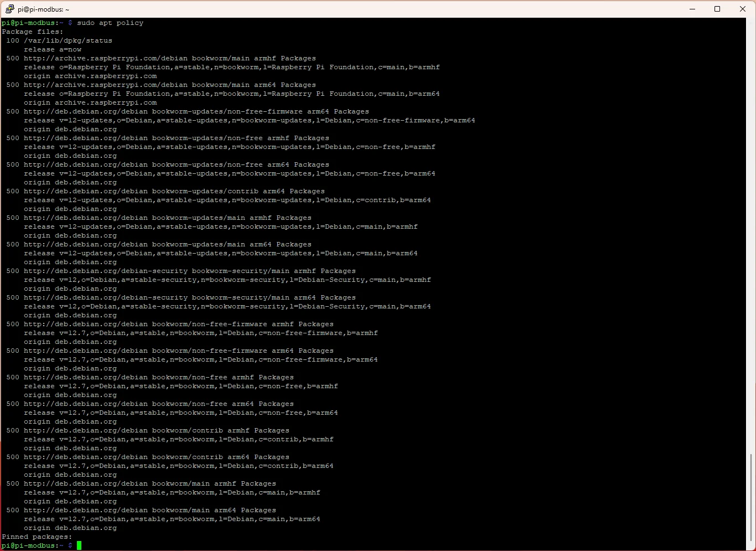Click the bookworm-updates/non-free-firmware arm64 Packages line

(188, 111)
